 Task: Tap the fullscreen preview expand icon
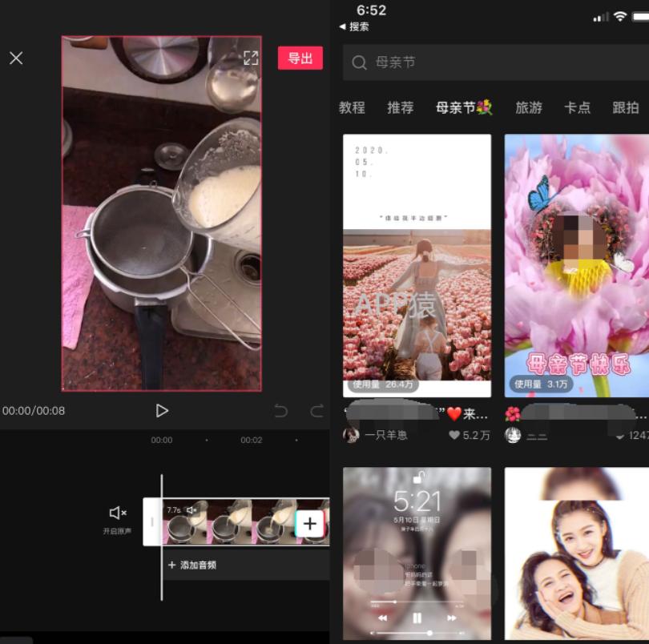[x=251, y=57]
